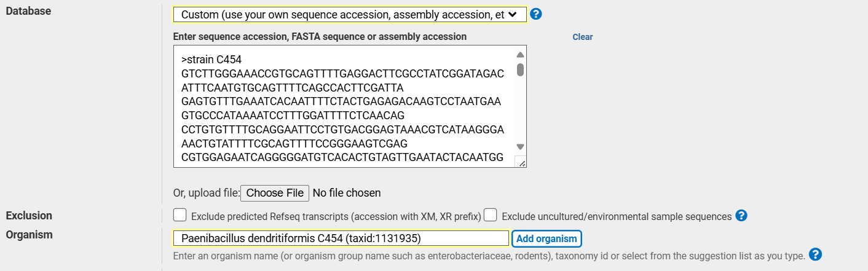This screenshot has width=868, height=271.
Task: Tick Exclude predicted Refseq transcripts checkbox
Action: point(180,215)
